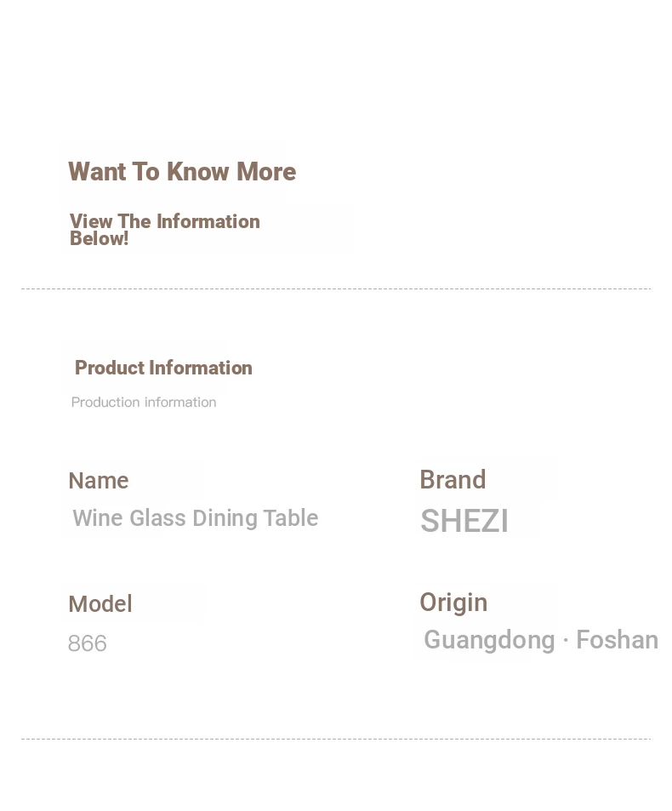Select the "Production information" subtitle
The height and width of the screenshot is (811, 672).
coord(144,402)
